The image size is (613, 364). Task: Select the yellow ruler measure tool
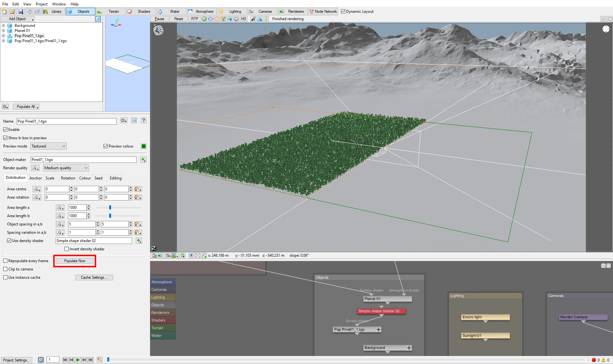266,19
